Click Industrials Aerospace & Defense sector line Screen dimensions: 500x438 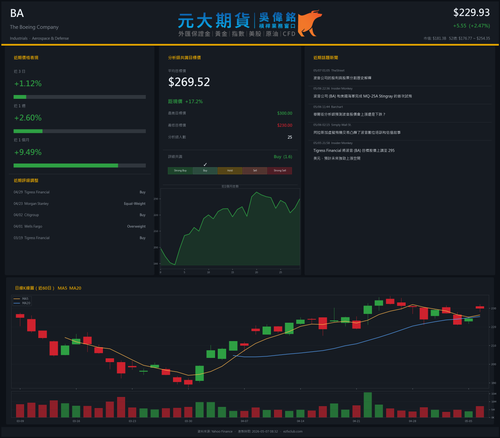pyautogui.click(x=39, y=38)
